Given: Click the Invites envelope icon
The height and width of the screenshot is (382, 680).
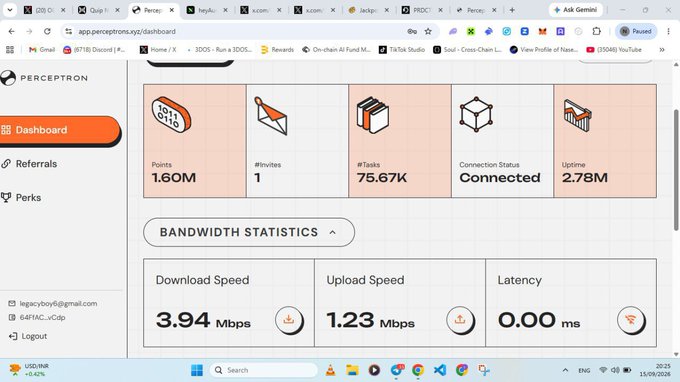Looking at the screenshot, I should pos(270,116).
